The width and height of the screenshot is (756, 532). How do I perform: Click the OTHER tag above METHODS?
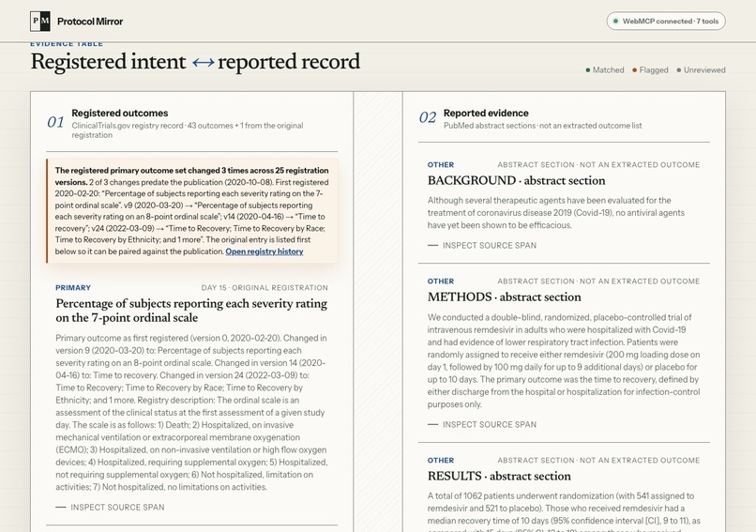441,281
